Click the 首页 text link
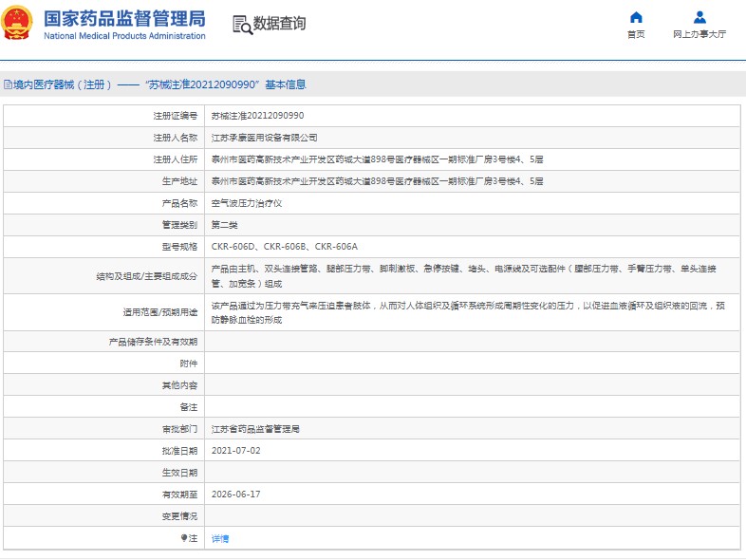The height and width of the screenshot is (560, 746). (x=636, y=34)
